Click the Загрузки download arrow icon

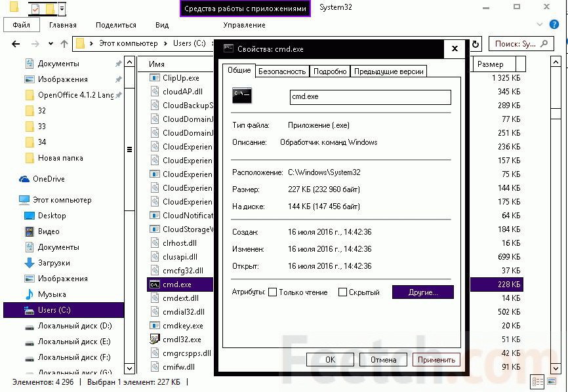(30, 263)
